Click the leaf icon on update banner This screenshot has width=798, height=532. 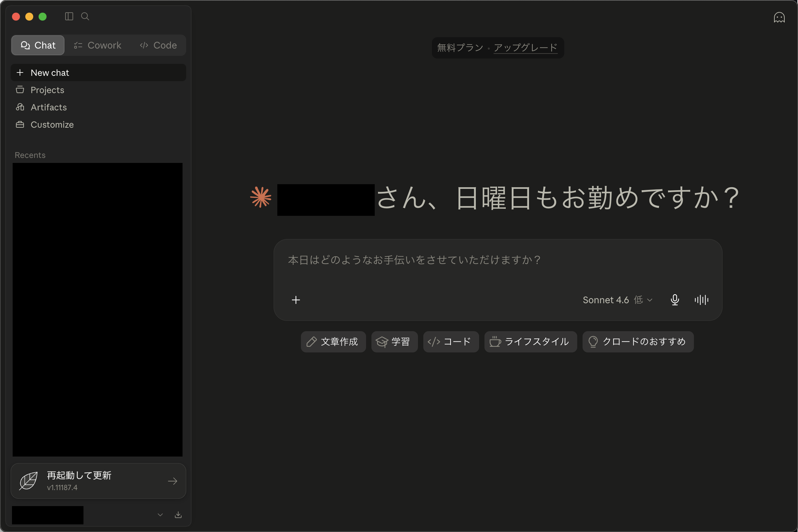pos(29,481)
